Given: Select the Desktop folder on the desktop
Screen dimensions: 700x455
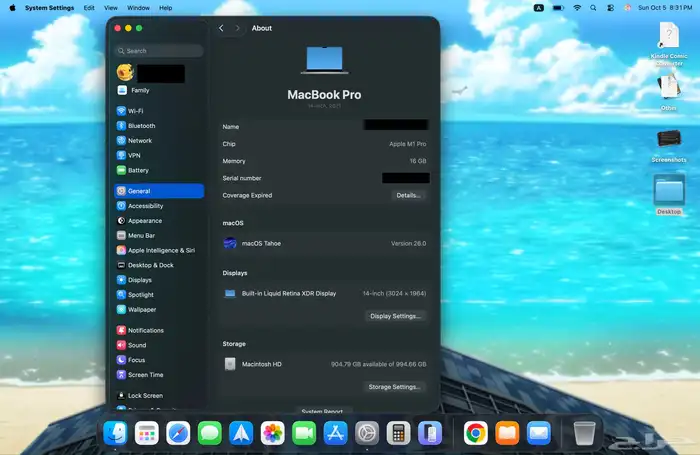Looking at the screenshot, I should coord(668,192).
